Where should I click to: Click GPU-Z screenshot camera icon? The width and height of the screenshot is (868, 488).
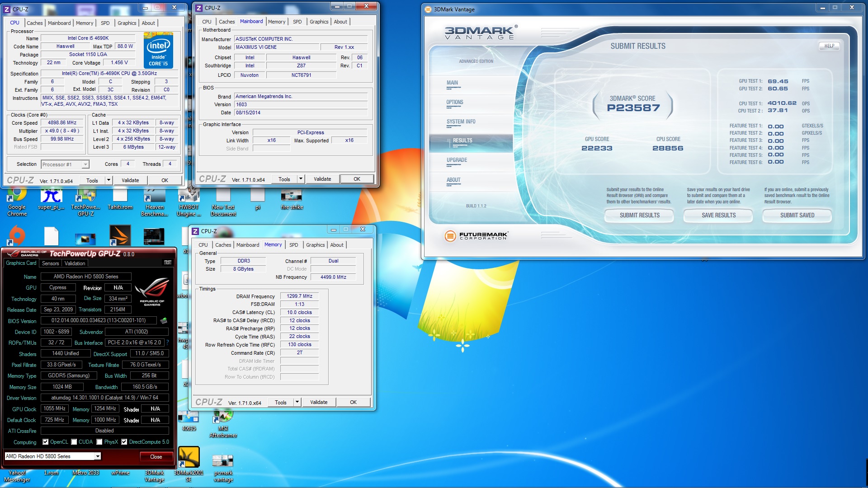point(167,263)
